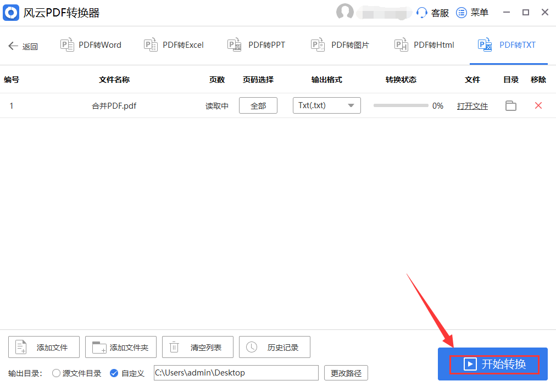Click the 风云PDF转换器 app logo icon

[x=11, y=13]
